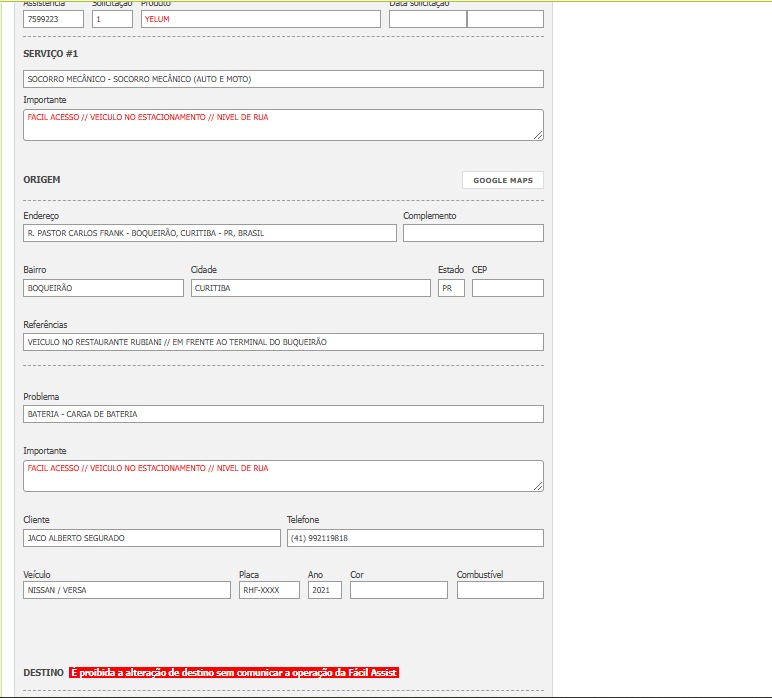Select the Telefone field (41) 992119818

[x=415, y=538]
